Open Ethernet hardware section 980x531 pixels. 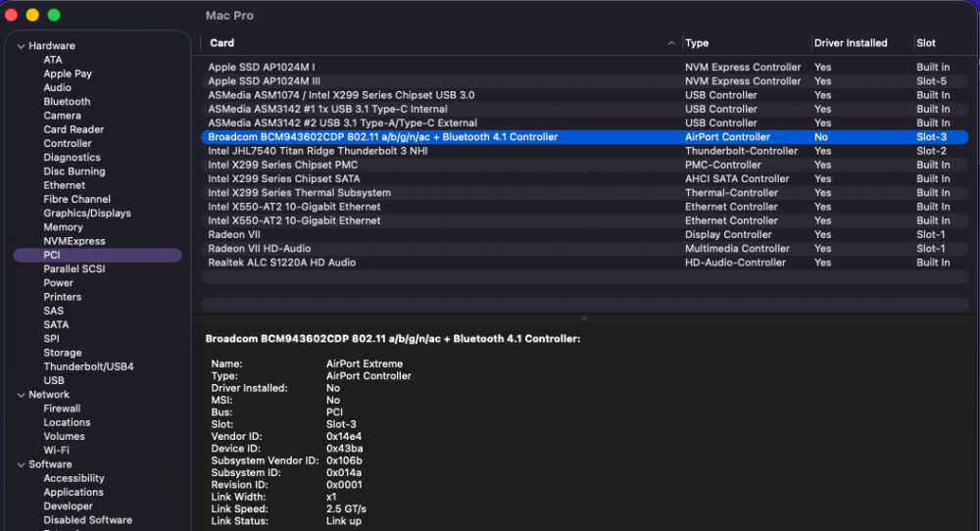point(65,185)
